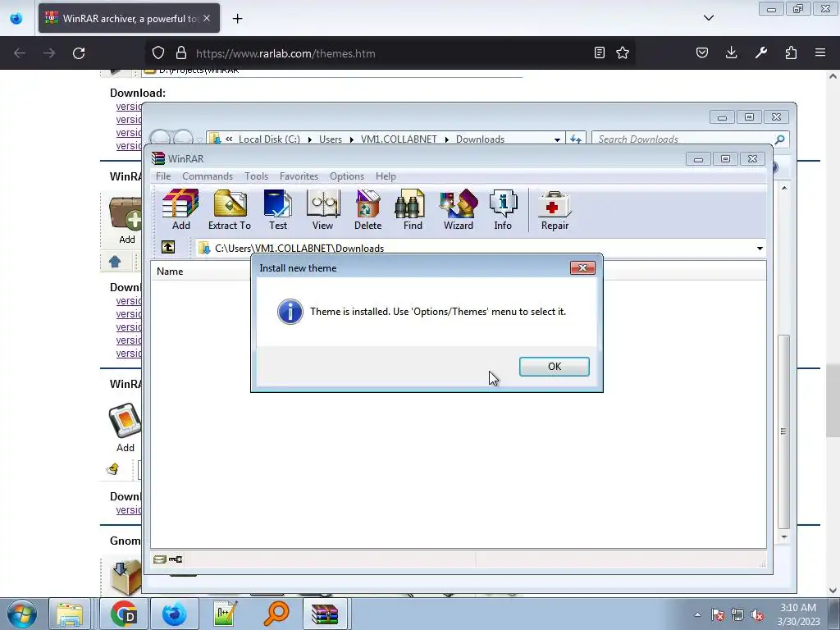Click the Info toolbar icon
This screenshot has width=840, height=630.
503,209
